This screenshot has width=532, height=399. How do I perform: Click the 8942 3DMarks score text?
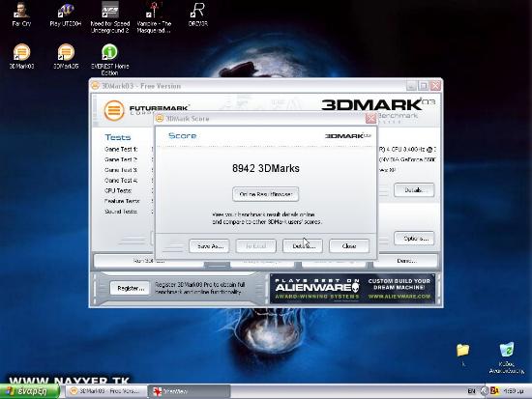tap(266, 168)
